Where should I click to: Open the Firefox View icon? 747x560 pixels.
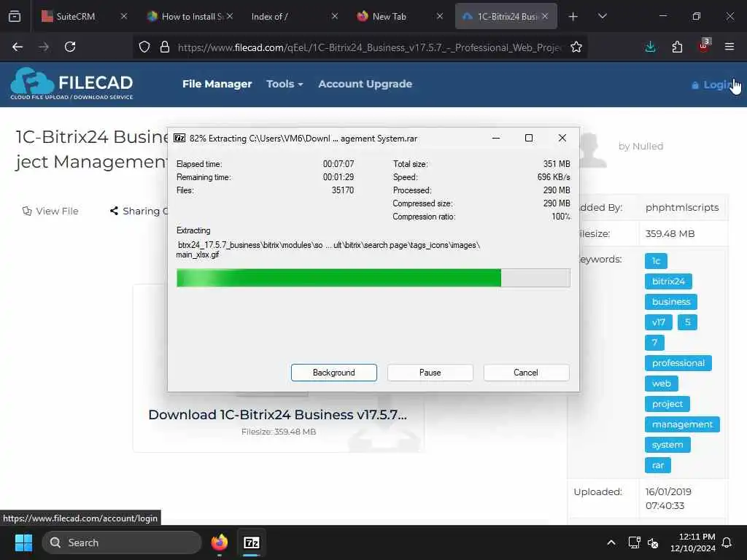[x=15, y=16]
